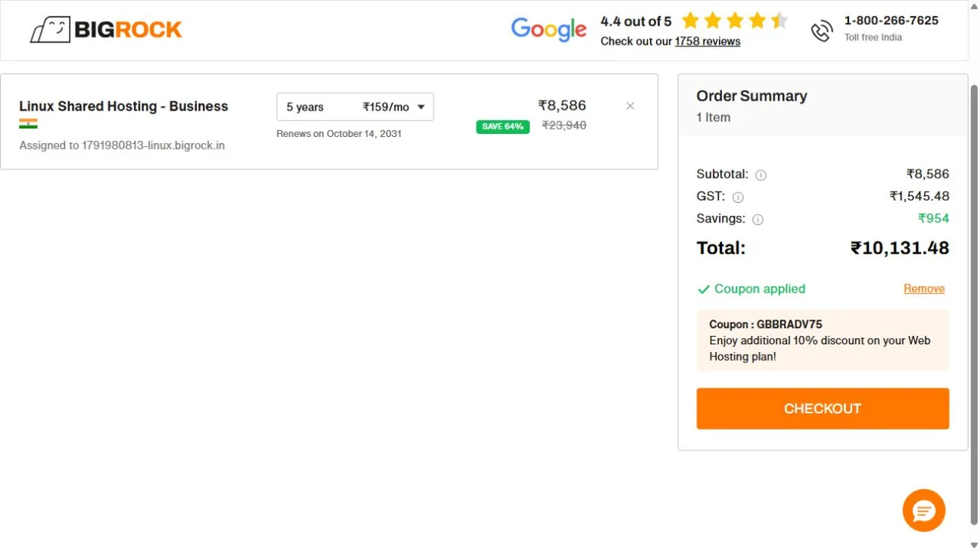Viewport: 980px width, 551px height.
Task: Click the GST ₹1,545.48 amount
Action: point(920,196)
